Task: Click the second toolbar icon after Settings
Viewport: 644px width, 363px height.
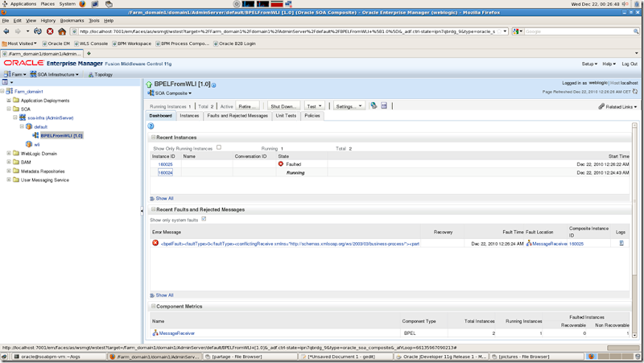Action: click(384, 105)
